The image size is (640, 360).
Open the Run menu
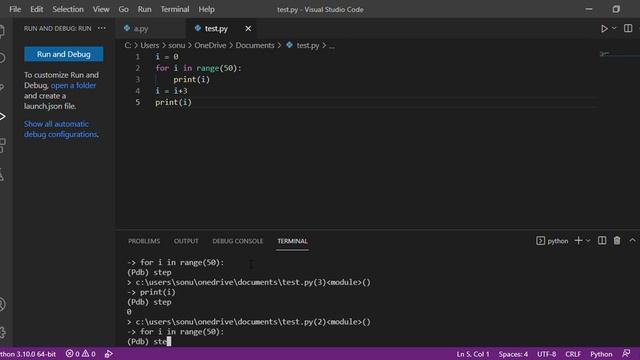144,9
